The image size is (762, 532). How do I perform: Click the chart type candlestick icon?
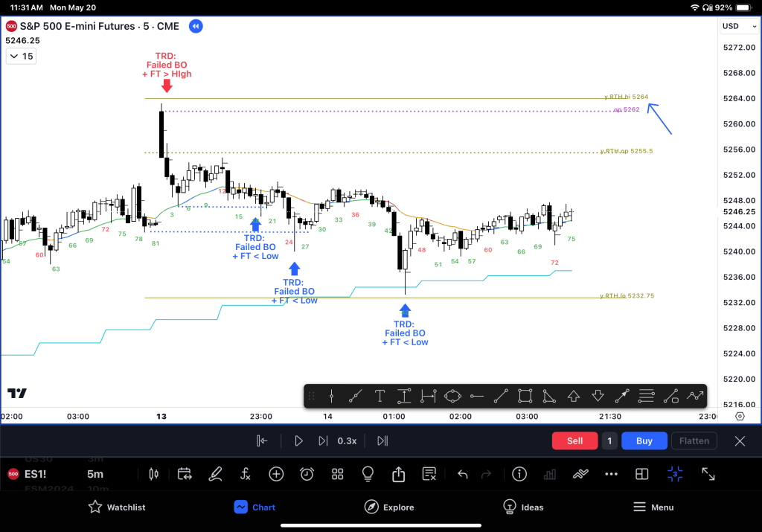[x=155, y=474]
